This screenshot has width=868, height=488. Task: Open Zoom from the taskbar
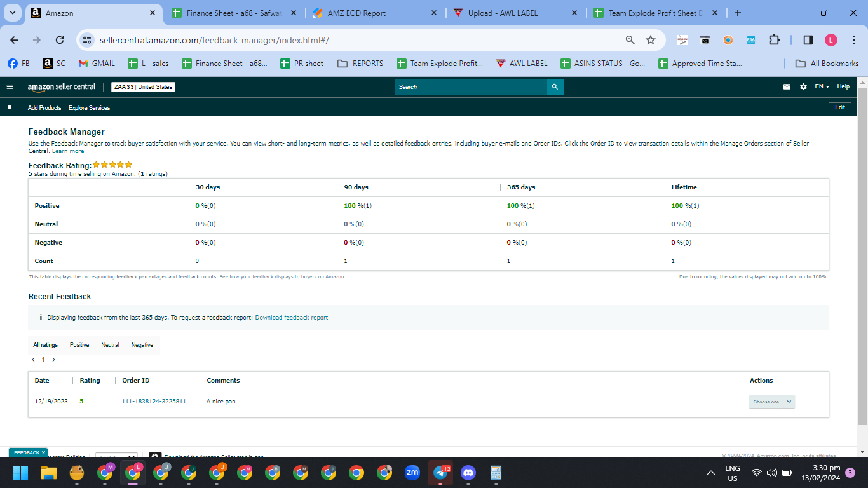coord(412,473)
